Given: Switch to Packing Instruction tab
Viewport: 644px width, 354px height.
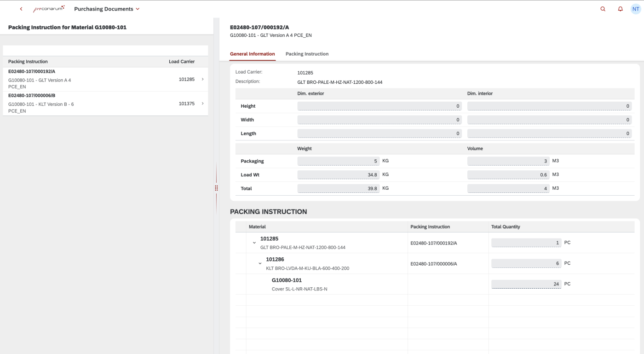Looking at the screenshot, I should click(x=307, y=54).
